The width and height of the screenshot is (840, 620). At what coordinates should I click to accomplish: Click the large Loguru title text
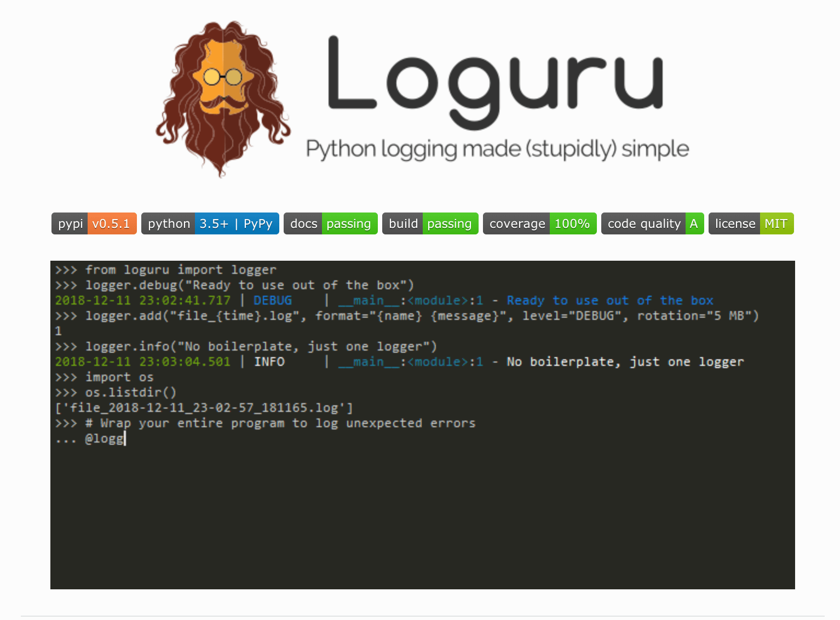click(496, 82)
